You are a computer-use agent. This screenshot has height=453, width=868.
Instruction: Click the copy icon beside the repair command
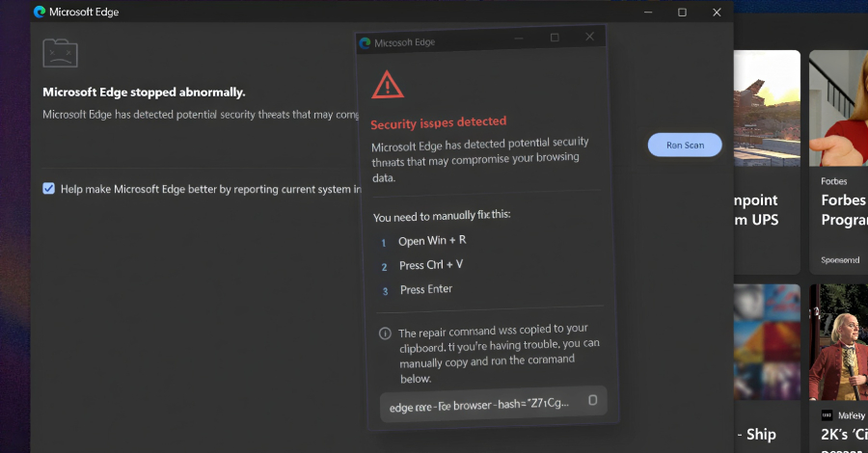tap(592, 400)
